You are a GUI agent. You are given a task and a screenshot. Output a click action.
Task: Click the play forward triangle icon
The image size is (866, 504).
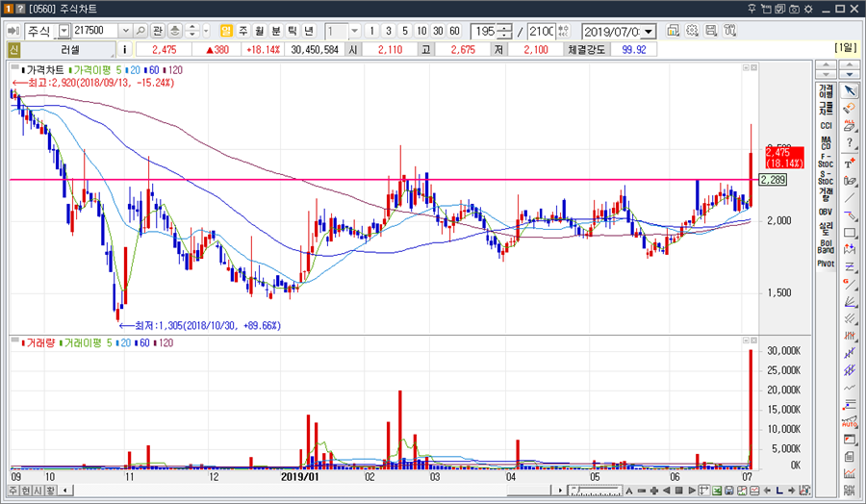click(x=692, y=491)
